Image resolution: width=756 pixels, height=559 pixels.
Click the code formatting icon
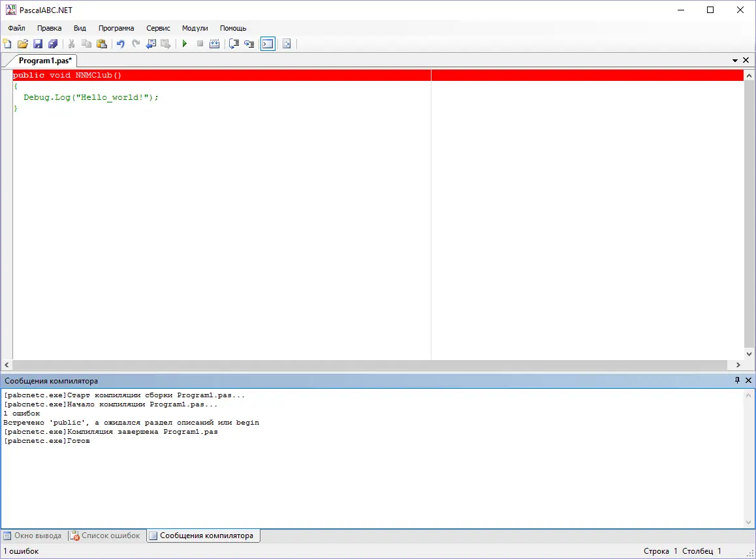[x=287, y=44]
